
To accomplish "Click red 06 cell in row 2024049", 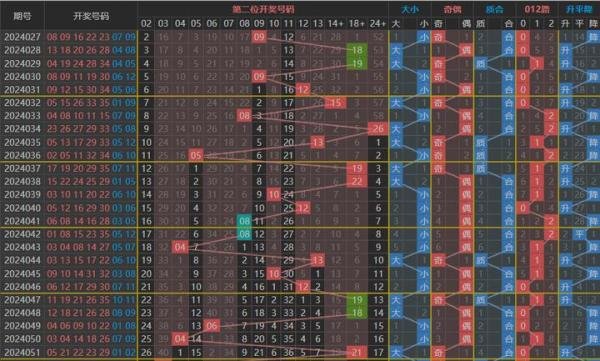I will point(212,326).
